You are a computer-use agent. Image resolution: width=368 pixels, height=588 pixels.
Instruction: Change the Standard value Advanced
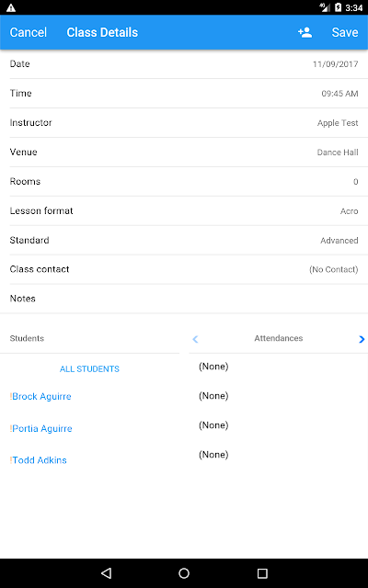click(184, 240)
